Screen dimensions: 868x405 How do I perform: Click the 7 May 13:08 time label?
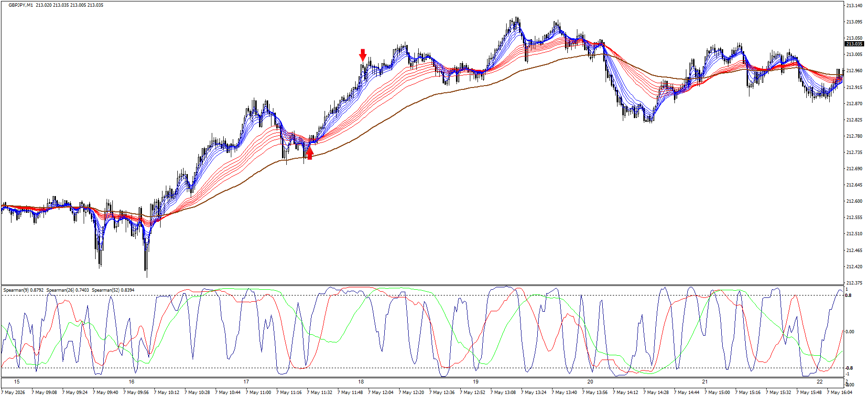[503, 393]
